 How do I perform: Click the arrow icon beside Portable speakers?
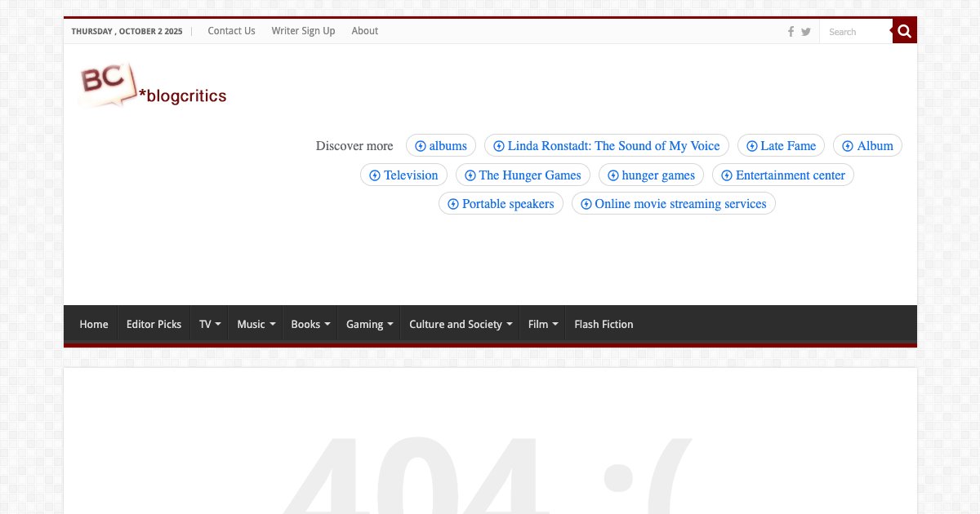[453, 204]
